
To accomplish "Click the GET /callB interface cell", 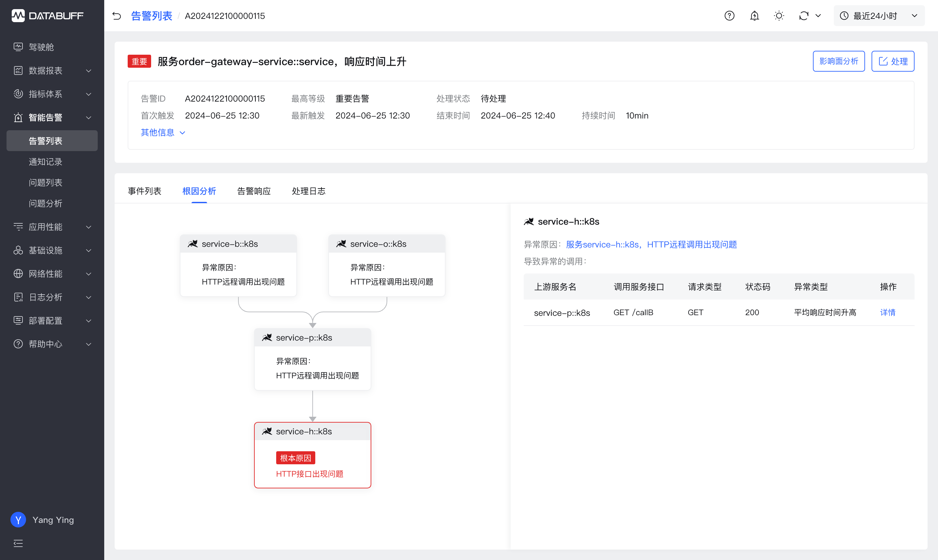I will click(633, 313).
